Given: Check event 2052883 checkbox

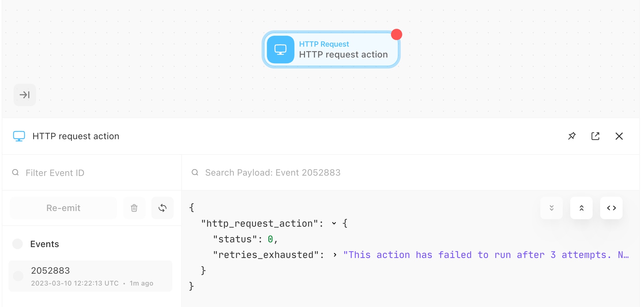Looking at the screenshot, I should 18,276.
